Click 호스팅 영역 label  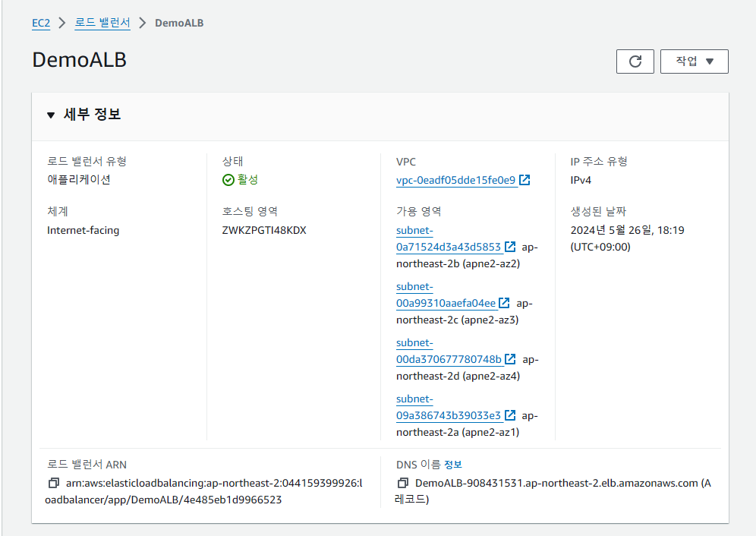pyautogui.click(x=250, y=211)
